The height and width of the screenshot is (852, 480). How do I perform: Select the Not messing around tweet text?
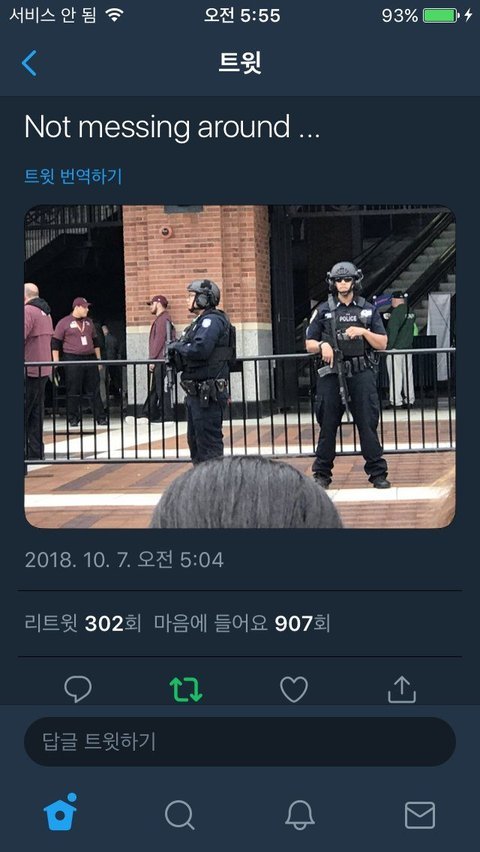[172, 127]
